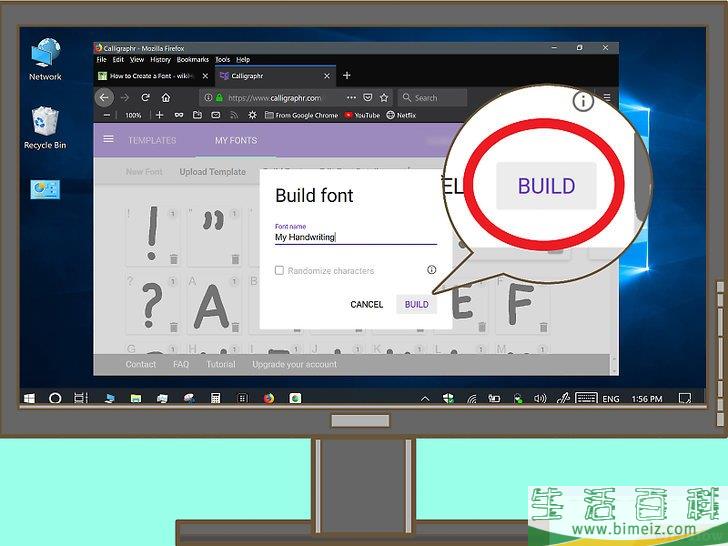Click the BUILD button in the Build font dialog
The height and width of the screenshot is (546, 728).
(x=416, y=304)
